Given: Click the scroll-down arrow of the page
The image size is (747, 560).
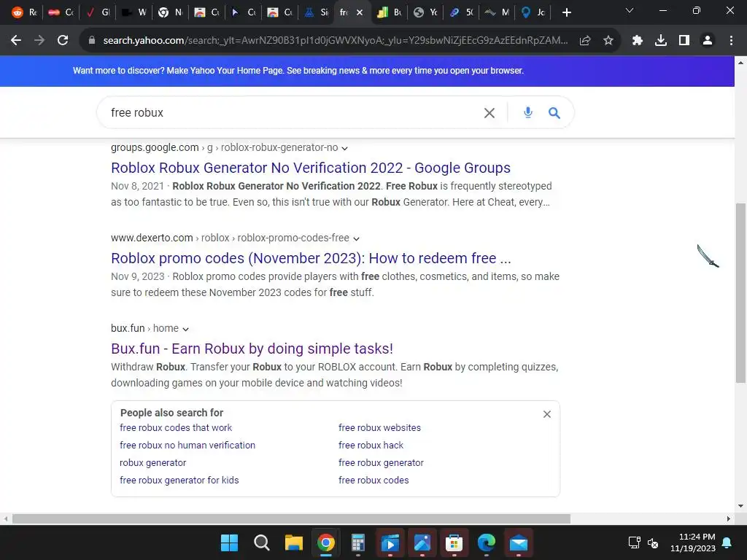Looking at the screenshot, I should (x=740, y=506).
